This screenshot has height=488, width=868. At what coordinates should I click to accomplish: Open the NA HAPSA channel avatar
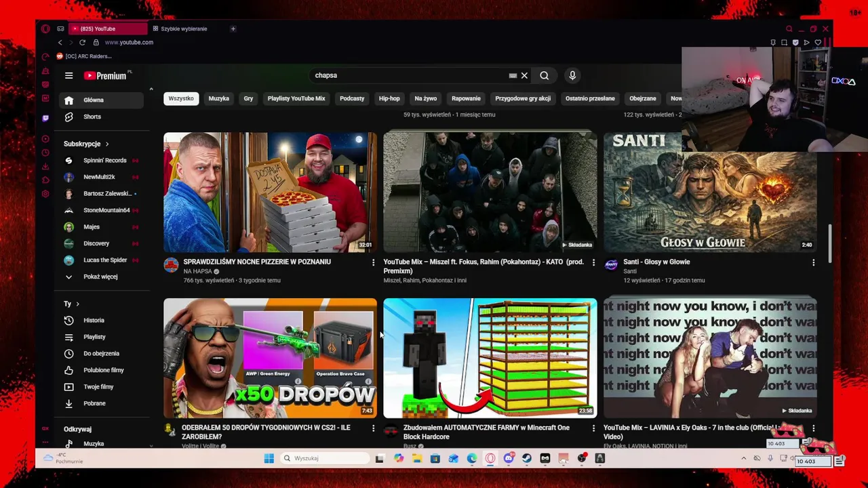click(x=171, y=265)
